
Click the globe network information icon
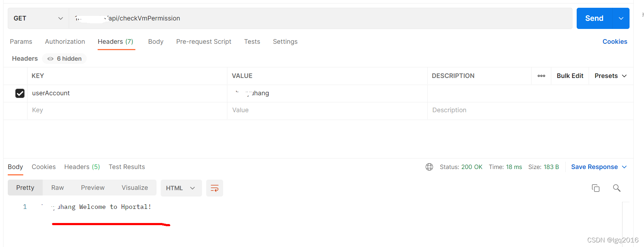[429, 167]
